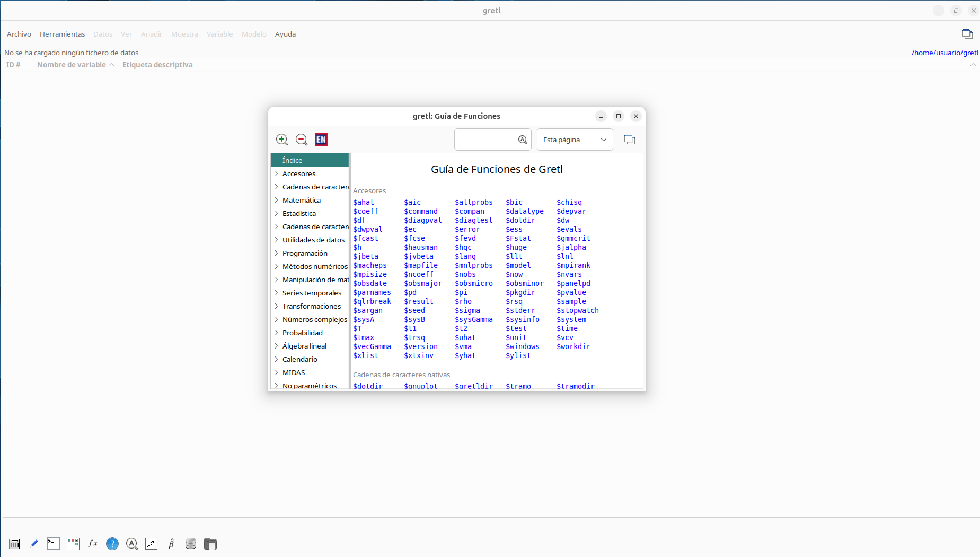This screenshot has height=557, width=980.
Task: Follow the $pvalue function link
Action: (571, 292)
